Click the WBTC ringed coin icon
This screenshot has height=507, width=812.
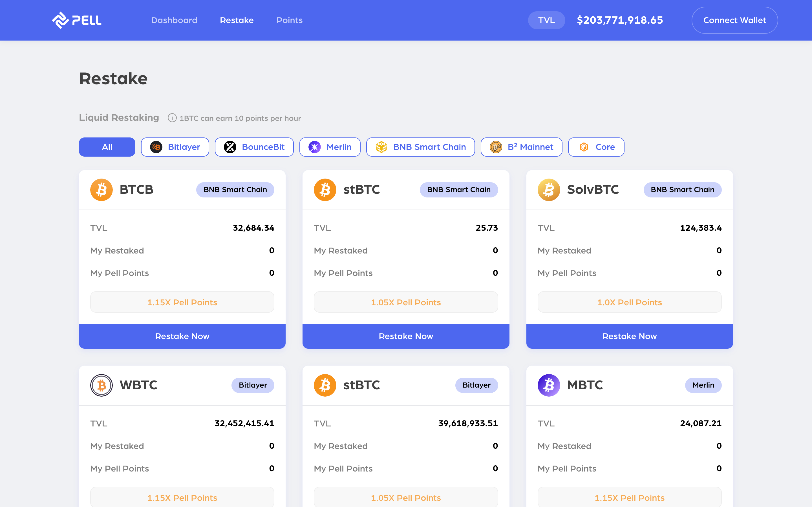(101, 385)
